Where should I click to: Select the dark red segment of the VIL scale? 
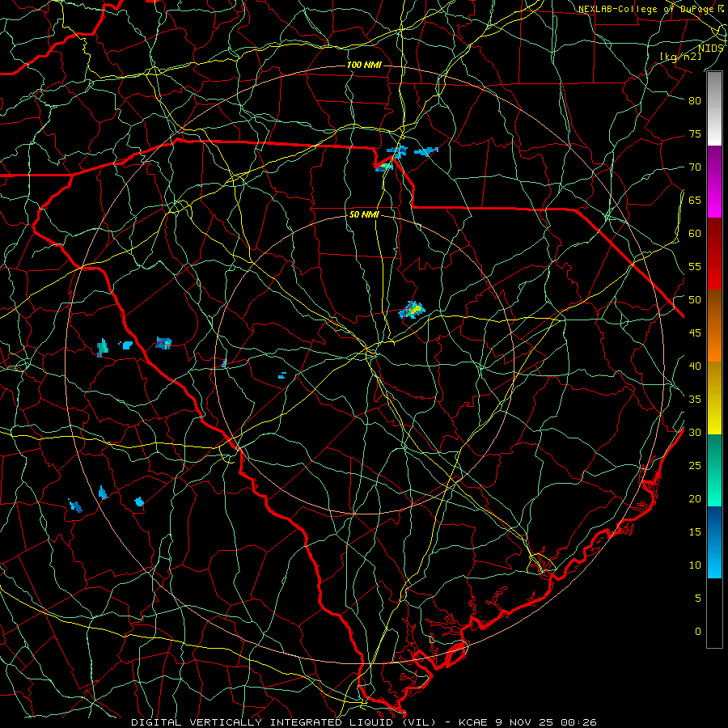[714, 254]
